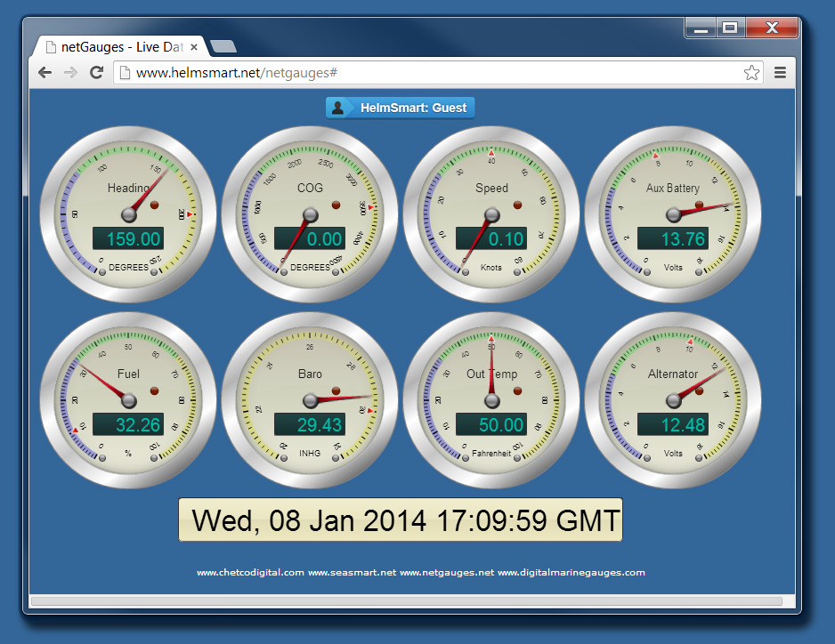
Task: Open the www.chetcodigital.com link
Action: [x=250, y=573]
